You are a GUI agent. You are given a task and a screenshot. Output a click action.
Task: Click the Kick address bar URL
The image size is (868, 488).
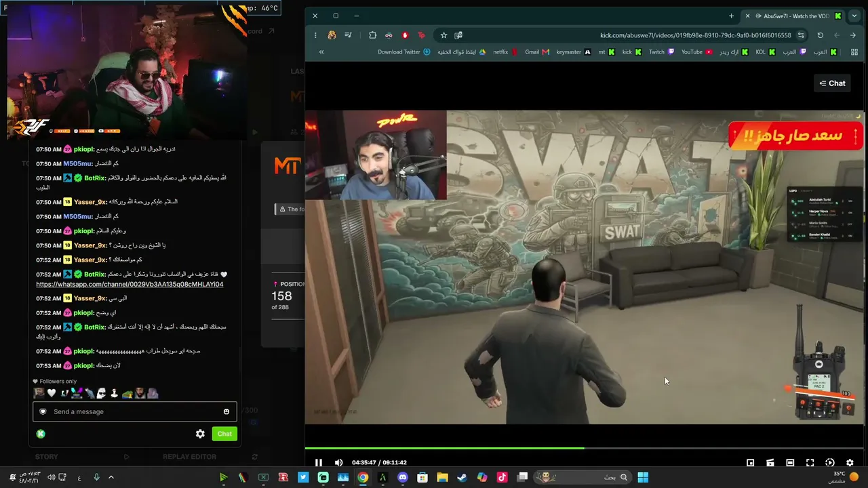[696, 35]
